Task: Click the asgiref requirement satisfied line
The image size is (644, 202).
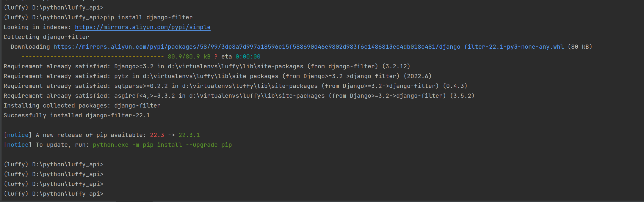Action: click(238, 96)
